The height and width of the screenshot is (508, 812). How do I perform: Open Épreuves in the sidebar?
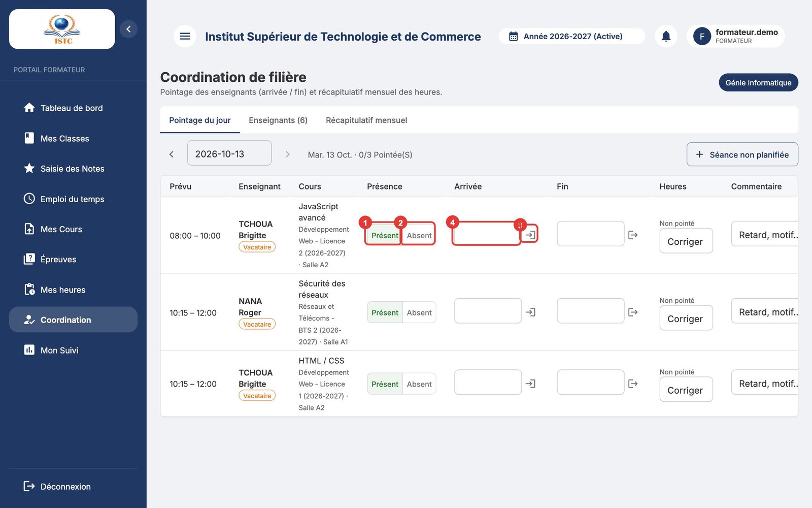(73, 259)
